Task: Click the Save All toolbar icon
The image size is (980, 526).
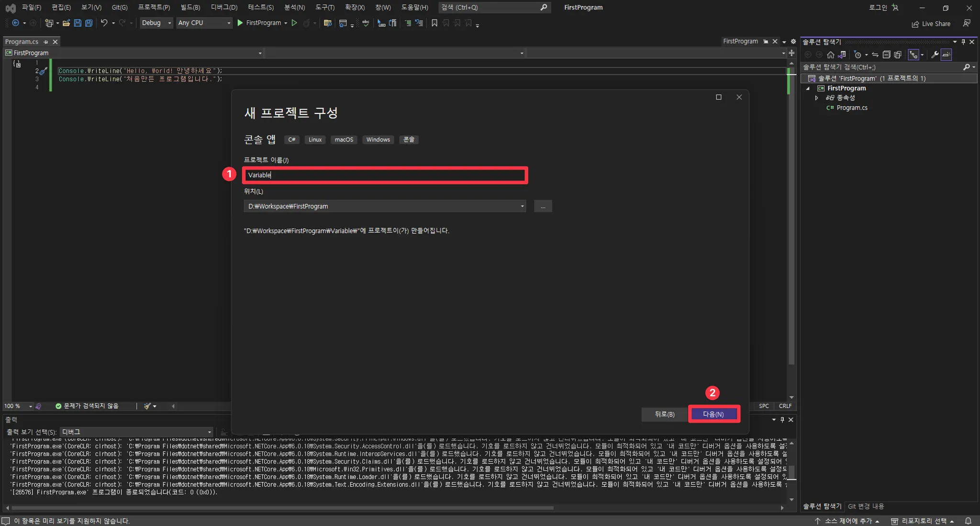Action: (89, 23)
